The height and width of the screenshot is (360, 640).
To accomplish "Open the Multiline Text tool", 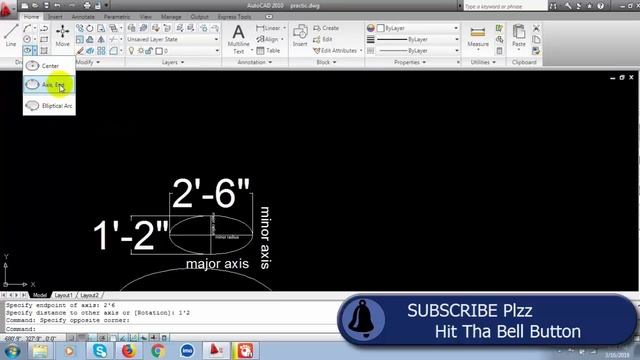I will [x=238, y=39].
